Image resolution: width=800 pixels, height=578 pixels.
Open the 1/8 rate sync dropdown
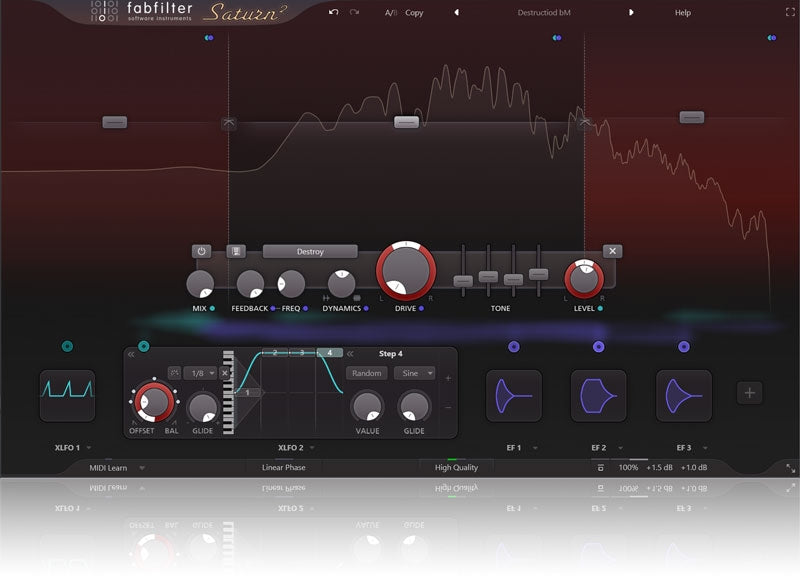tap(201, 373)
